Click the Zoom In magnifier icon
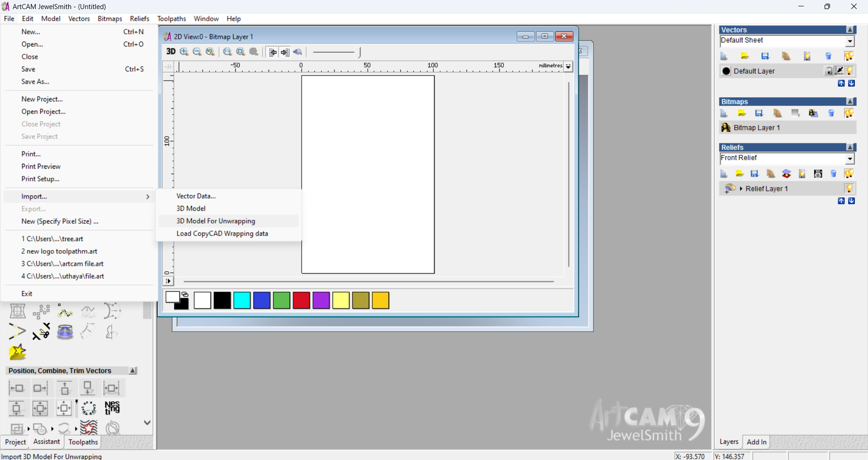Screen dimensions: 868x460 tap(184, 52)
